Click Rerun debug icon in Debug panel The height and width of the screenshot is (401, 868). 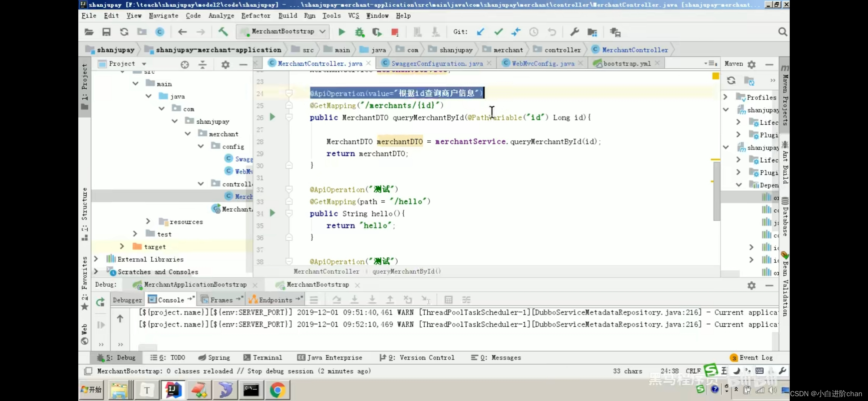(101, 302)
